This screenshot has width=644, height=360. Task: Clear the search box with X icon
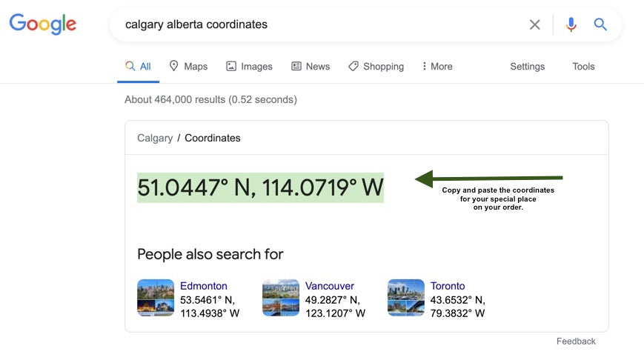(x=534, y=24)
